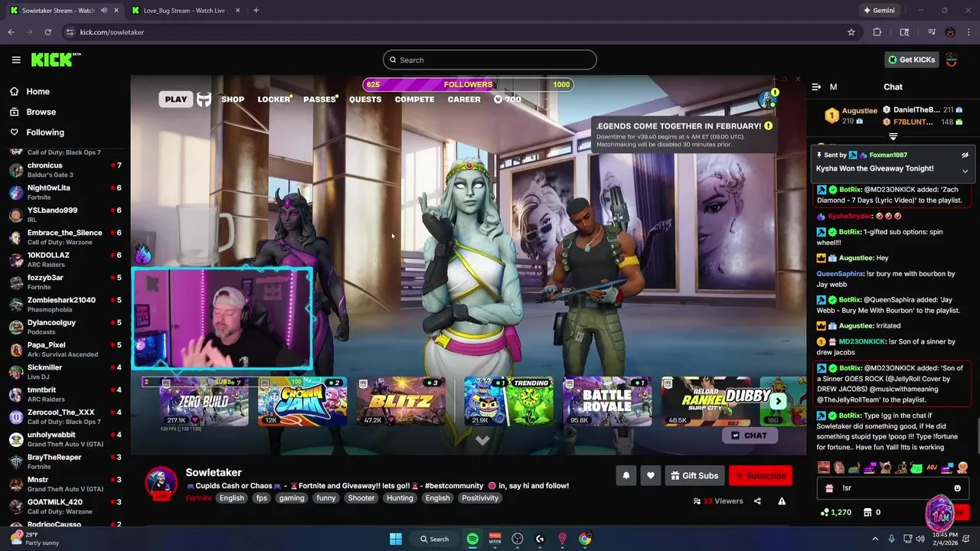Open a new browser tab

click(256, 11)
